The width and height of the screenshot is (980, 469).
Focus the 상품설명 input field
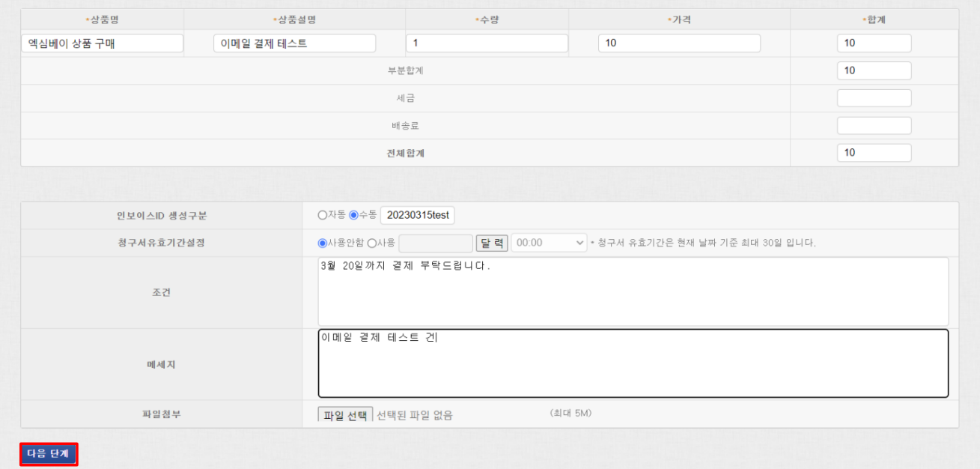[x=295, y=43]
